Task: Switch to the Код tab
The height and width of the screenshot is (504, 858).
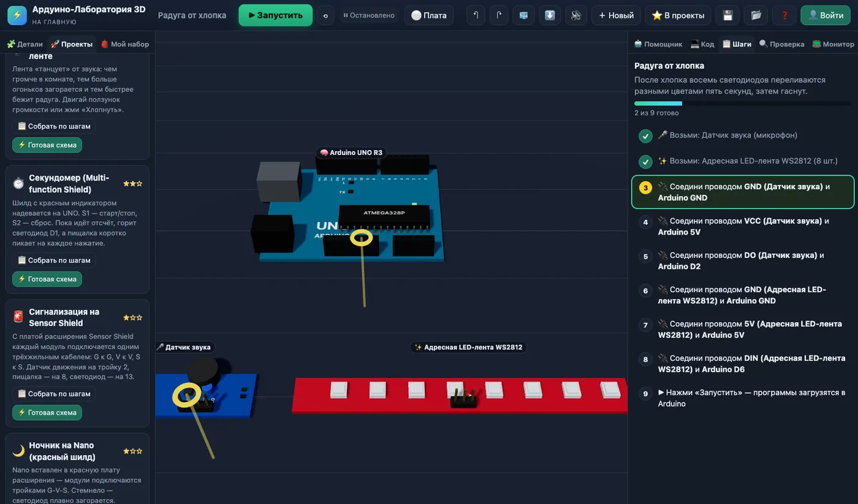Action: coord(702,44)
